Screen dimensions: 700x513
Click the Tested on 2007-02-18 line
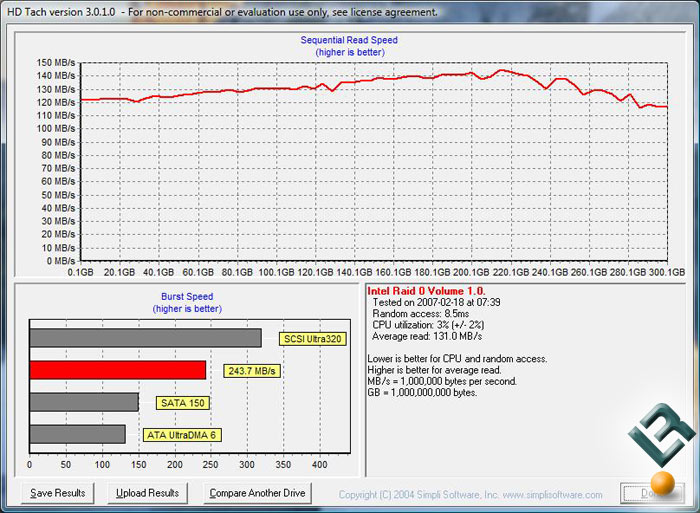[436, 302]
